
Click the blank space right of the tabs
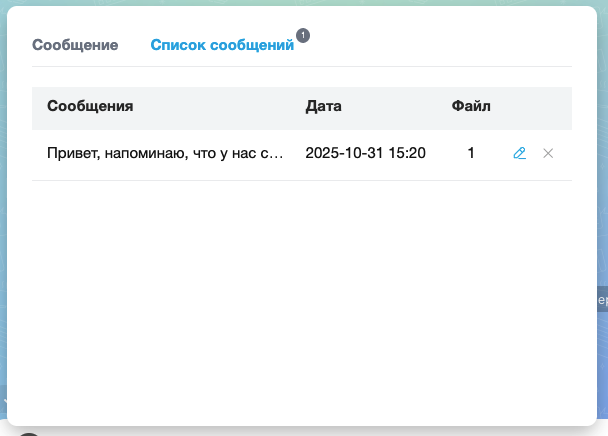click(450, 45)
